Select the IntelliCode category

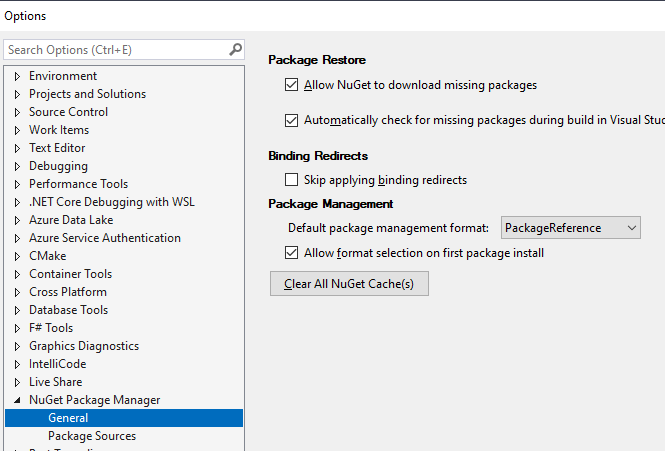pyautogui.click(x=57, y=364)
